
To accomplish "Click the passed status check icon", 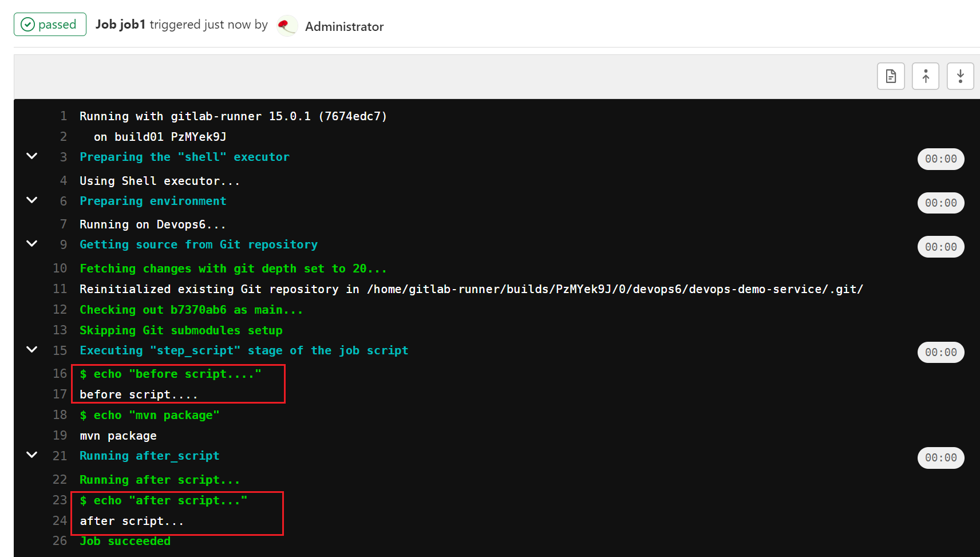I will click(x=27, y=25).
